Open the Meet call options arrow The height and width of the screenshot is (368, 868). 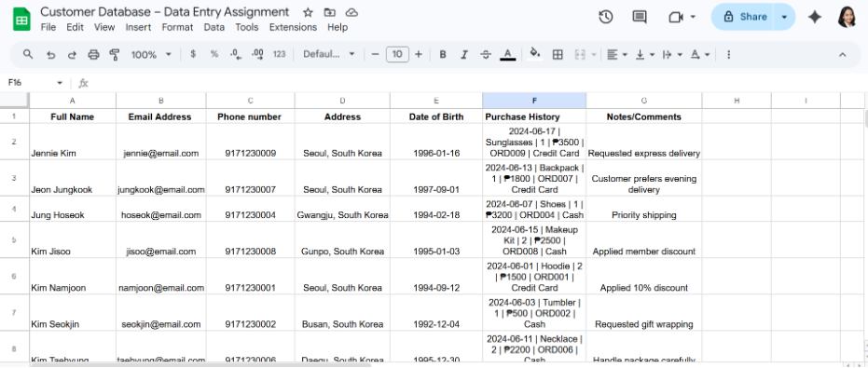(x=693, y=17)
